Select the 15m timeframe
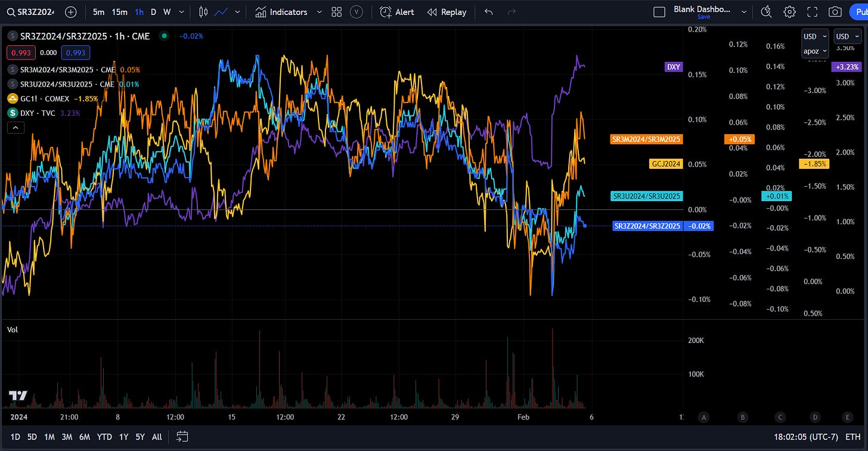The image size is (868, 451). click(119, 12)
